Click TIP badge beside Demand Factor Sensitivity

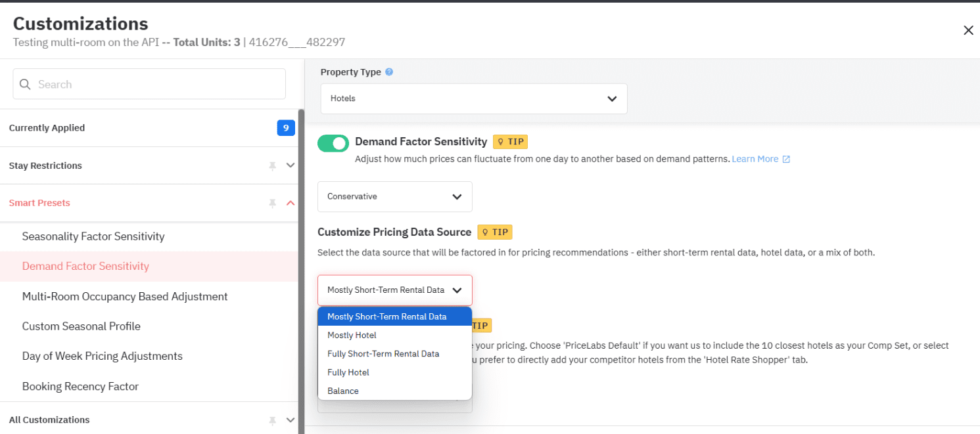[510, 141]
